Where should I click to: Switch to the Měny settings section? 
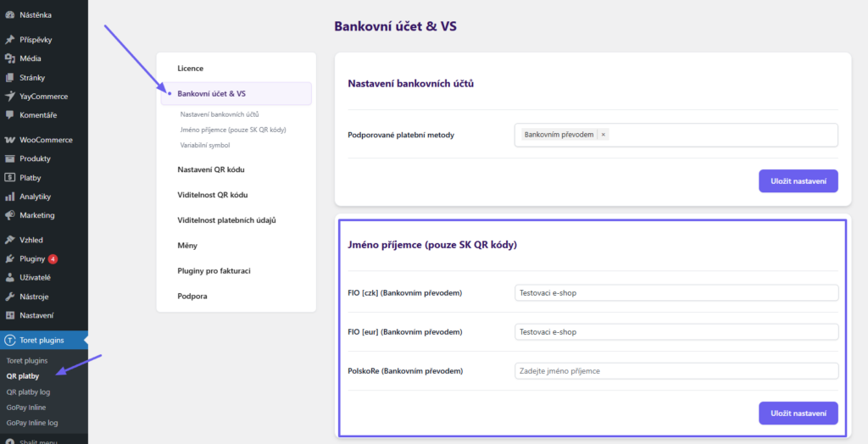click(x=187, y=246)
